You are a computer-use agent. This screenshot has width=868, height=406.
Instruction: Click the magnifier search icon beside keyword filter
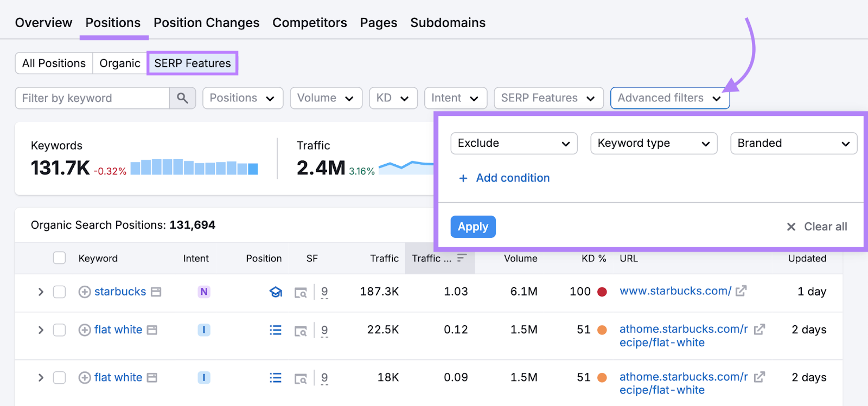(x=182, y=98)
